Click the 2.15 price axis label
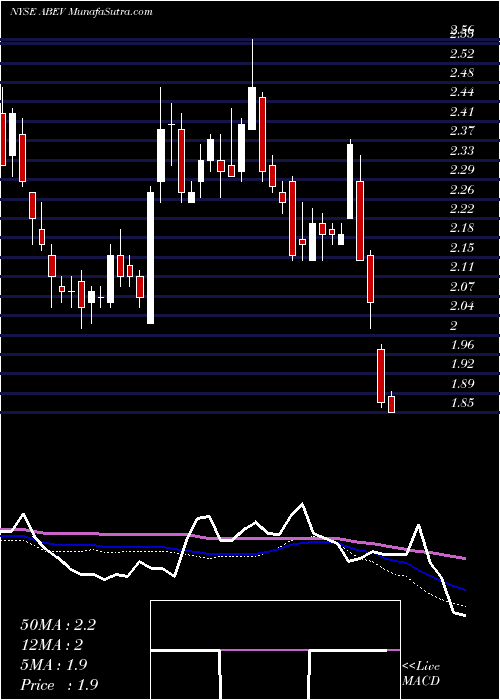The width and height of the screenshot is (500, 700). [462, 248]
